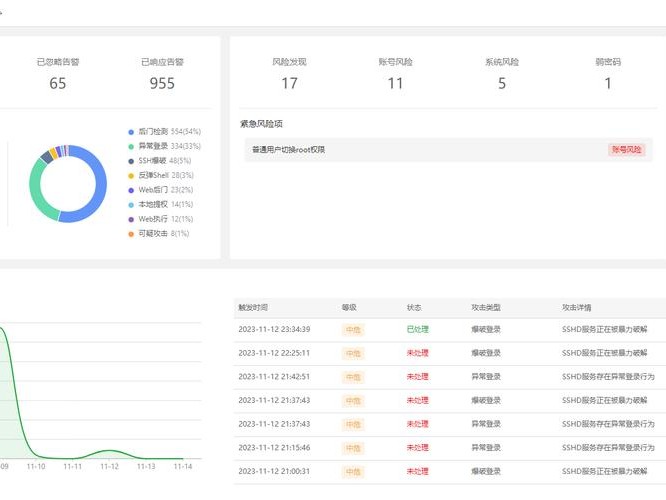The image size is (666, 500).
Task: Sort by the 触发时间 column header
Action: [x=253, y=308]
